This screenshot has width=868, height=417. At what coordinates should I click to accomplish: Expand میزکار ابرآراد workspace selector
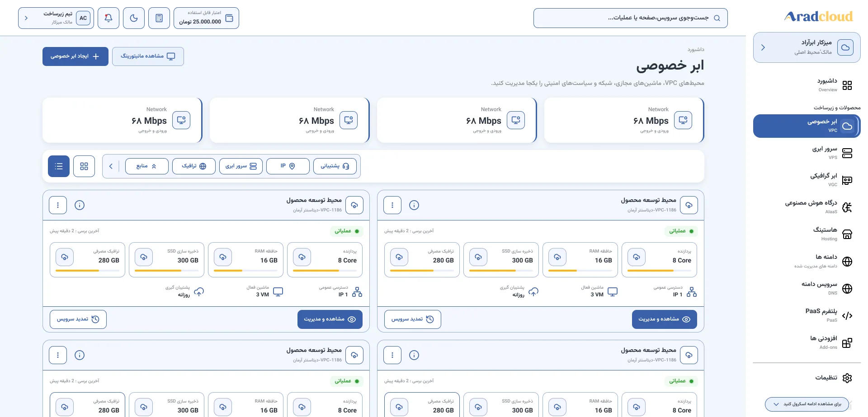tap(807, 47)
